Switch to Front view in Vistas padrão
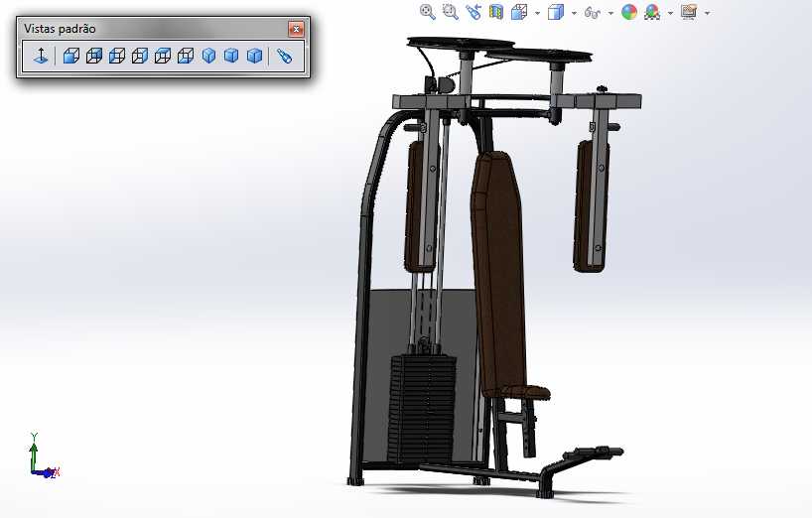The height and width of the screenshot is (518, 812). 70,56
